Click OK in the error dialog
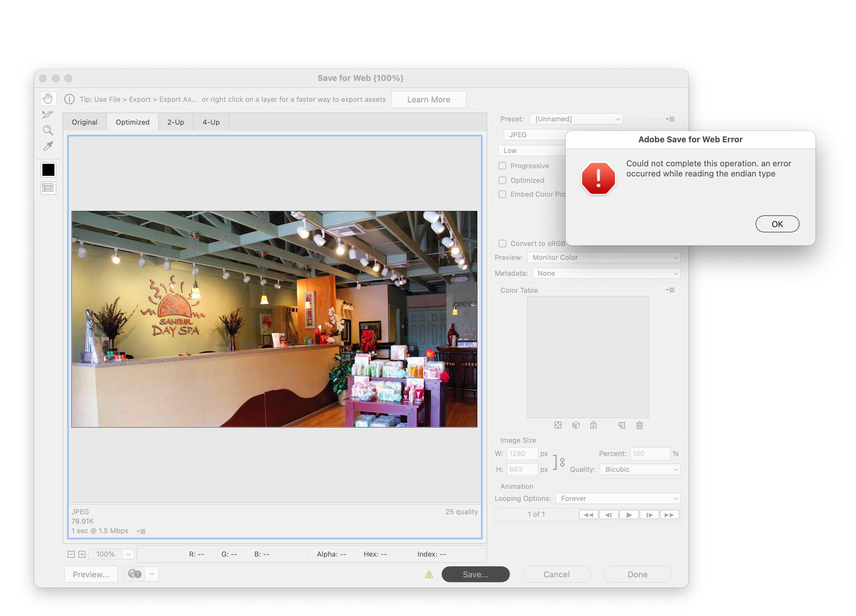856x616 pixels. 777,224
